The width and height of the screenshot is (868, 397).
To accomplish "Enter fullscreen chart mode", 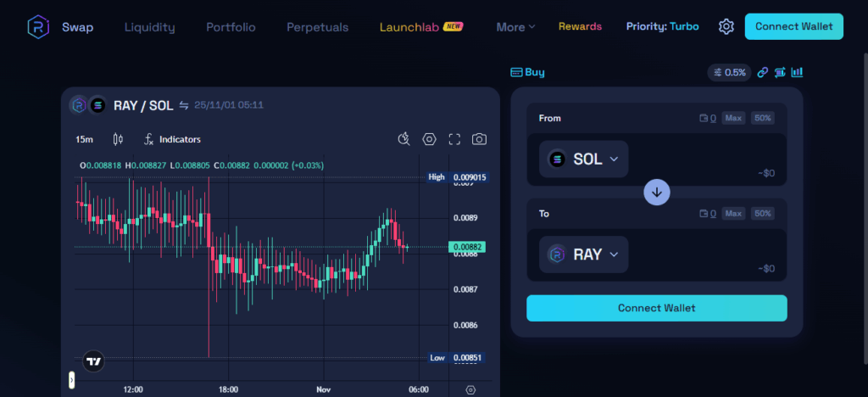I will (454, 139).
